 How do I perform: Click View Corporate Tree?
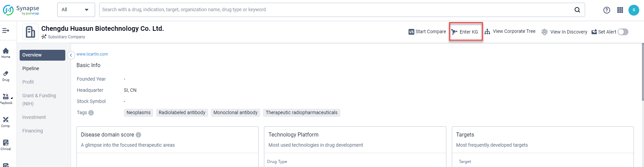[510, 32]
